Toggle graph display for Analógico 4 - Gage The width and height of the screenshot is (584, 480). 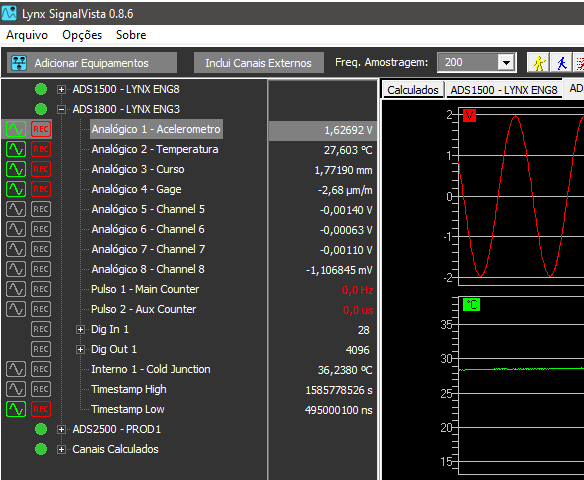16,189
